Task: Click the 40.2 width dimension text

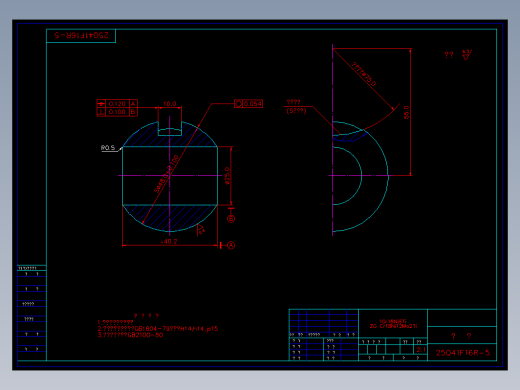Action: pyautogui.click(x=169, y=241)
